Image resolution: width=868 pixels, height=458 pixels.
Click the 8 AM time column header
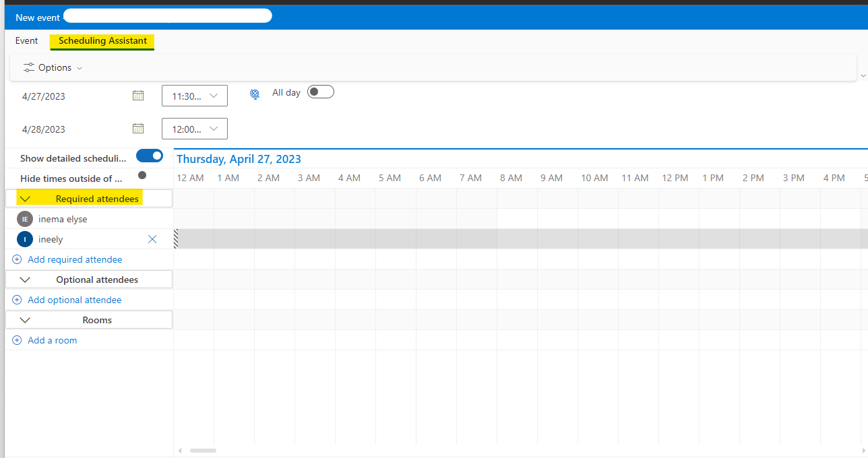point(511,178)
